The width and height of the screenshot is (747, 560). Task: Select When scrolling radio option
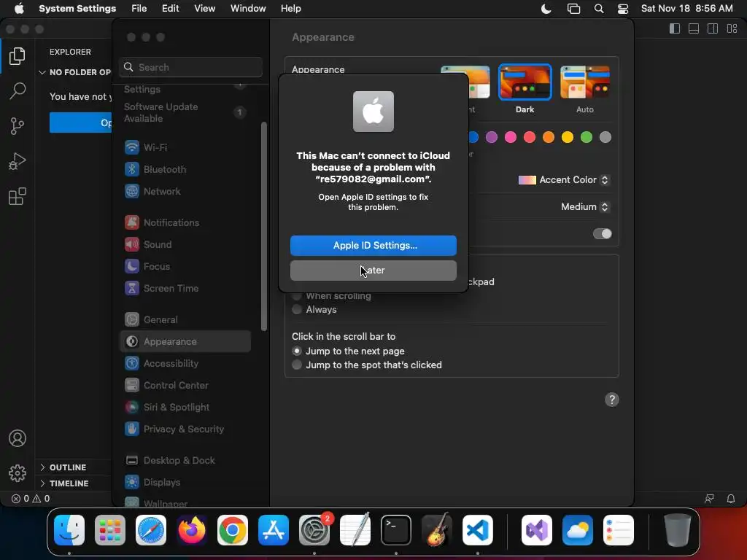[x=297, y=296]
